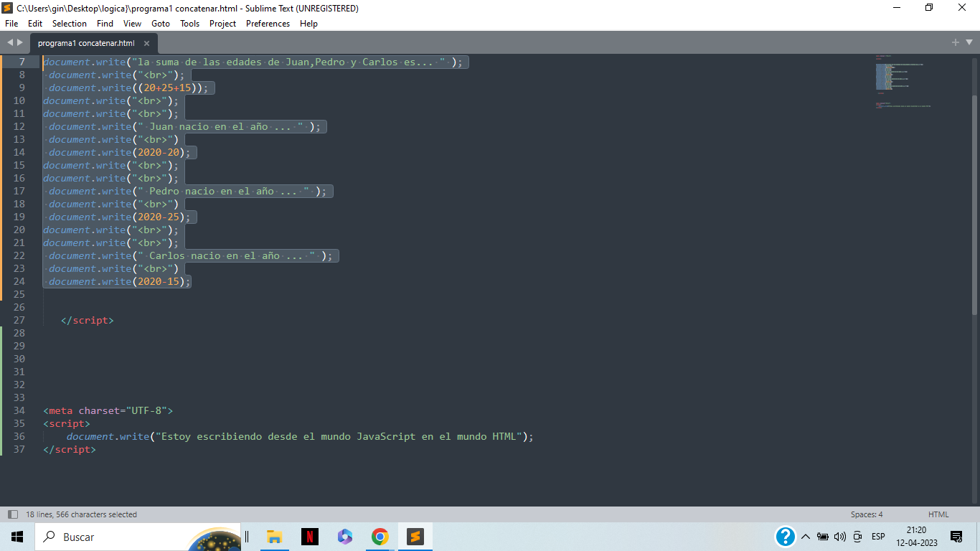Screen dimensions: 980x551
Task: Open the Edit menu
Action: click(x=35, y=24)
